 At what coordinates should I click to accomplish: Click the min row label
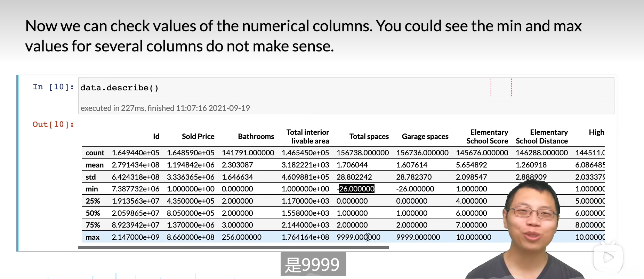click(92, 189)
